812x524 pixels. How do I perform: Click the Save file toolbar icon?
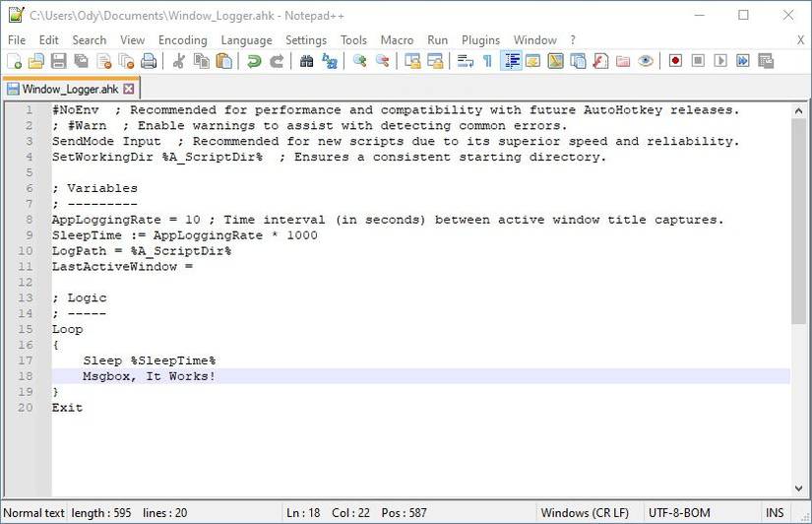[58, 61]
